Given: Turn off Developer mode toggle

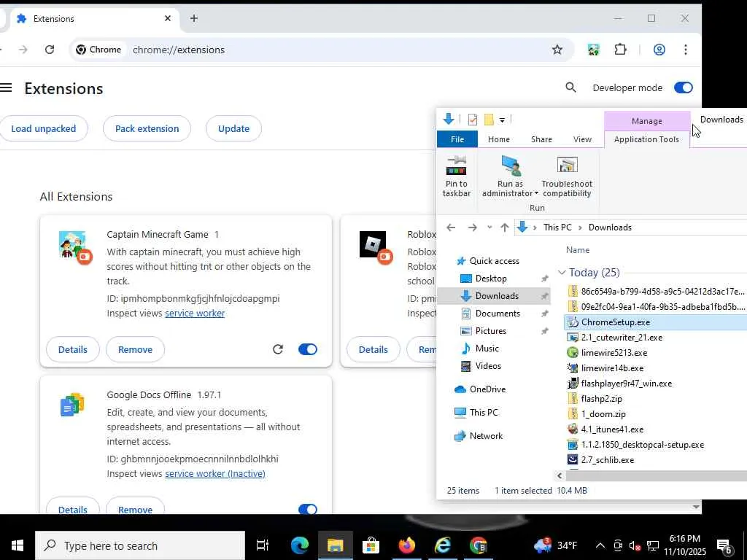Looking at the screenshot, I should coord(683,87).
